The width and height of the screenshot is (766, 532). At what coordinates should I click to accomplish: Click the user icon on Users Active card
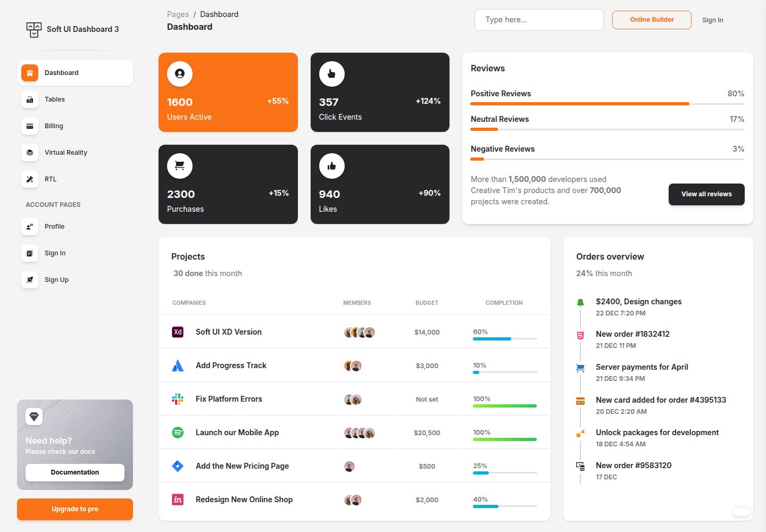[180, 74]
